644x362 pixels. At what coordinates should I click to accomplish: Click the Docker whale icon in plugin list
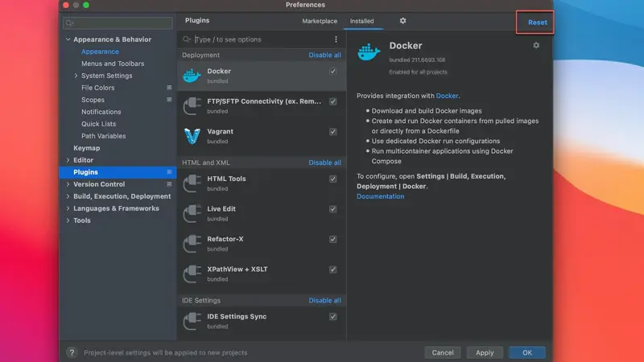[192, 76]
